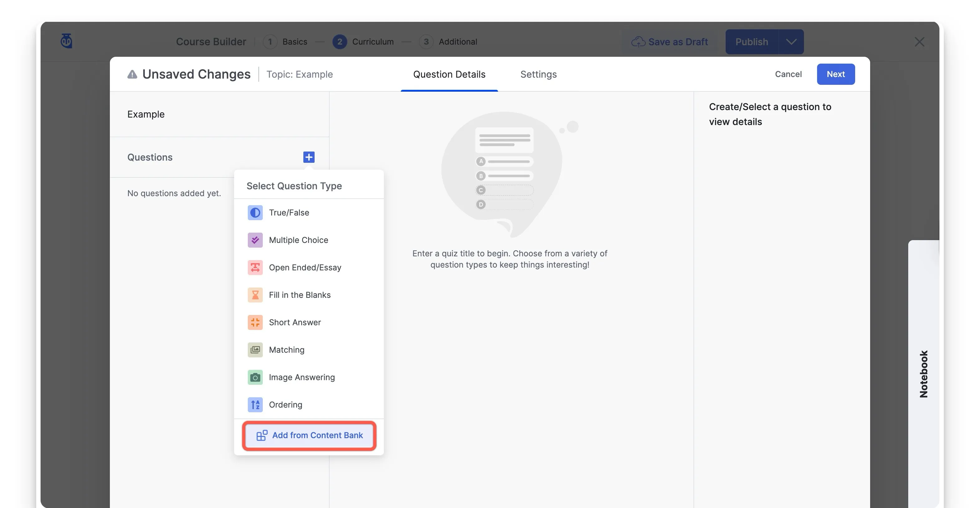This screenshot has width=980, height=508.
Task: Click the Next button
Action: 835,74
